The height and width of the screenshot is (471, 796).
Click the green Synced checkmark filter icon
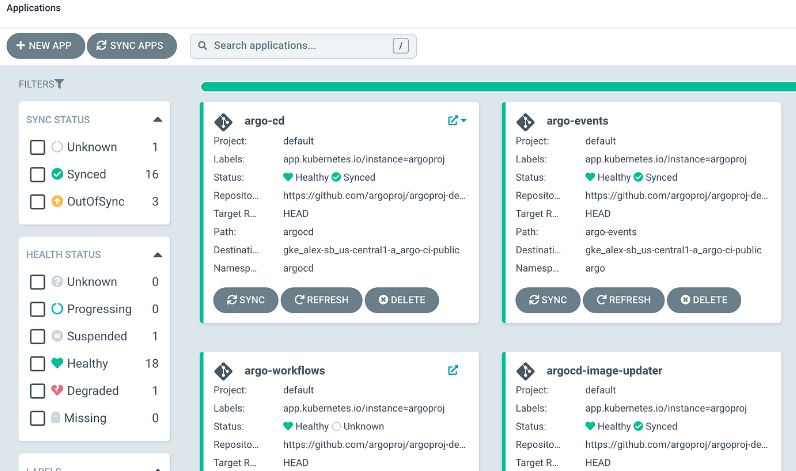57,174
